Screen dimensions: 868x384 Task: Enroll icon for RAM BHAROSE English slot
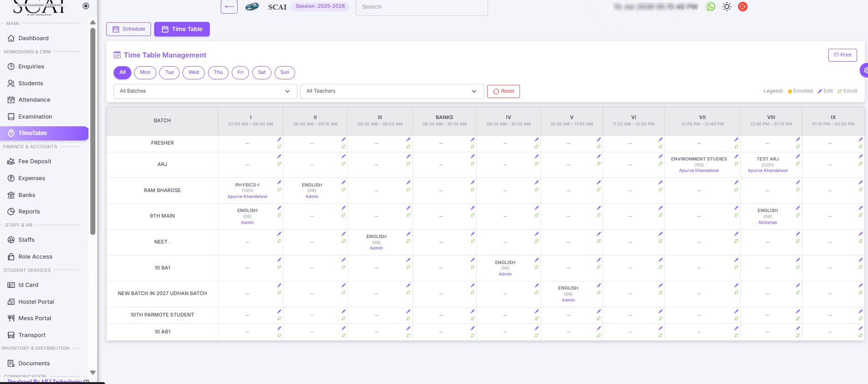click(x=343, y=190)
